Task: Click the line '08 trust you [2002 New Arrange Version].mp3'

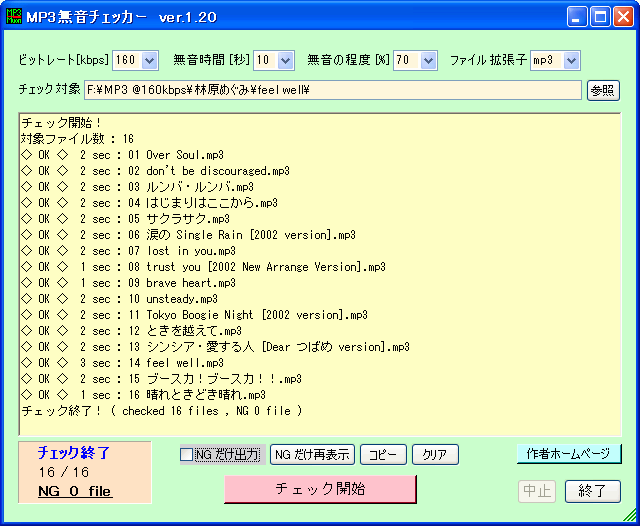Action: [204, 267]
